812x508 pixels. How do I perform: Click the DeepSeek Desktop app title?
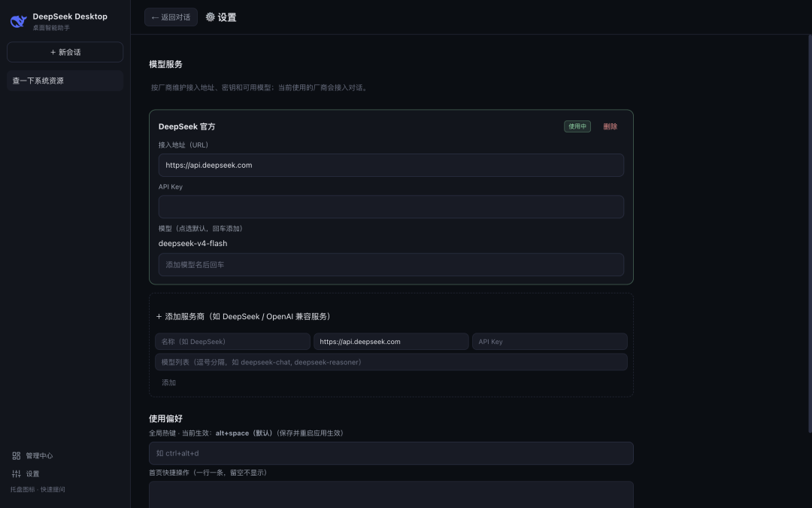pos(70,17)
